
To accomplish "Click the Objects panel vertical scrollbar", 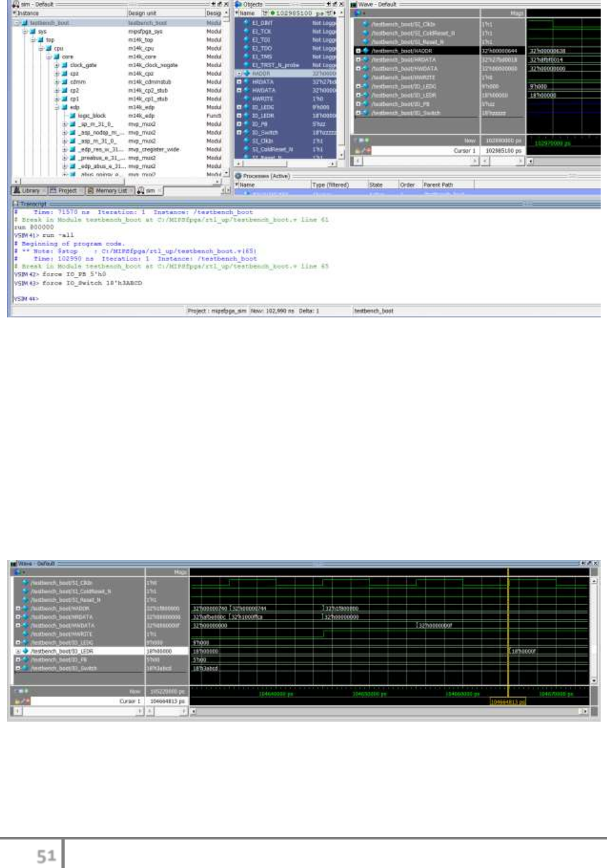I will 342,84.
